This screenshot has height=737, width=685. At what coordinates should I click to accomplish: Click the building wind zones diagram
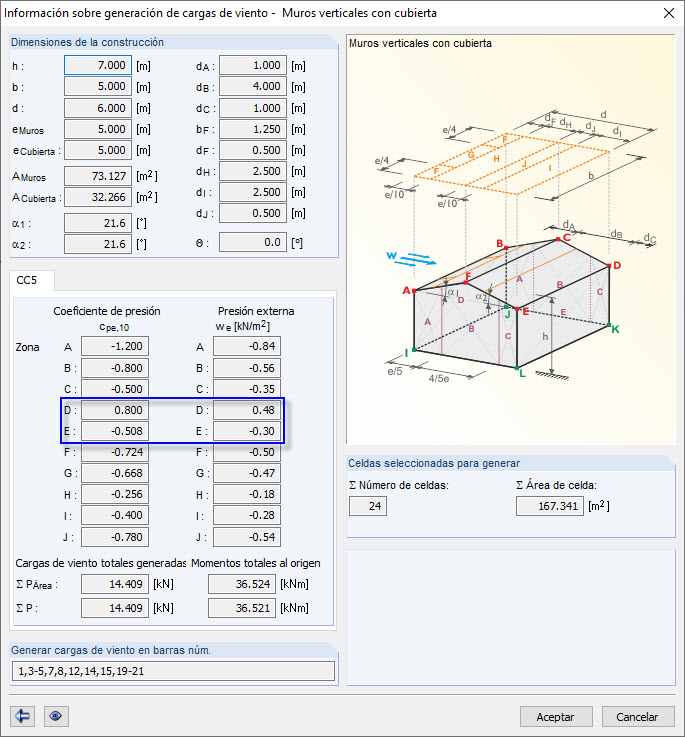pyautogui.click(x=511, y=240)
